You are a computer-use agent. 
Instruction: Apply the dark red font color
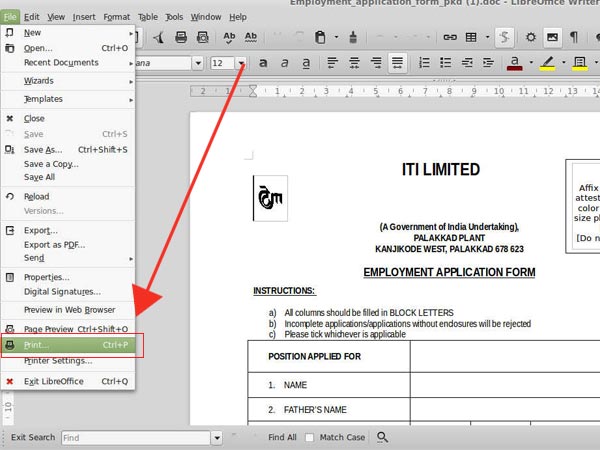pyautogui.click(x=515, y=63)
